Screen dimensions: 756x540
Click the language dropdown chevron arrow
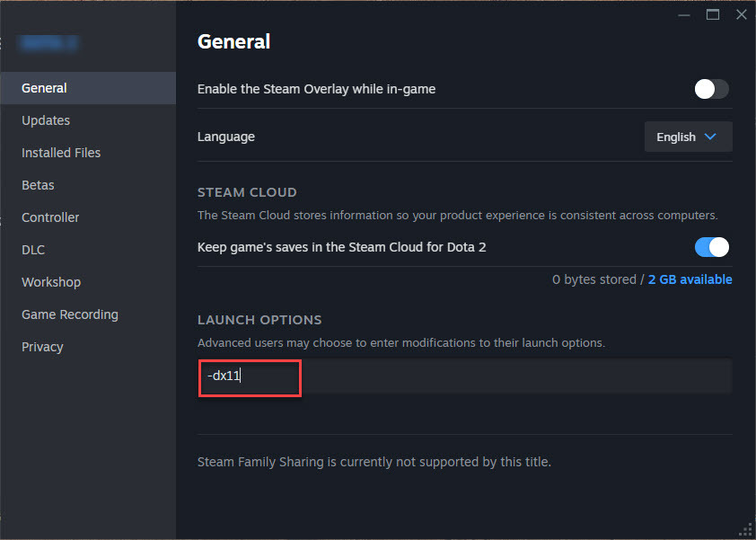click(x=710, y=137)
